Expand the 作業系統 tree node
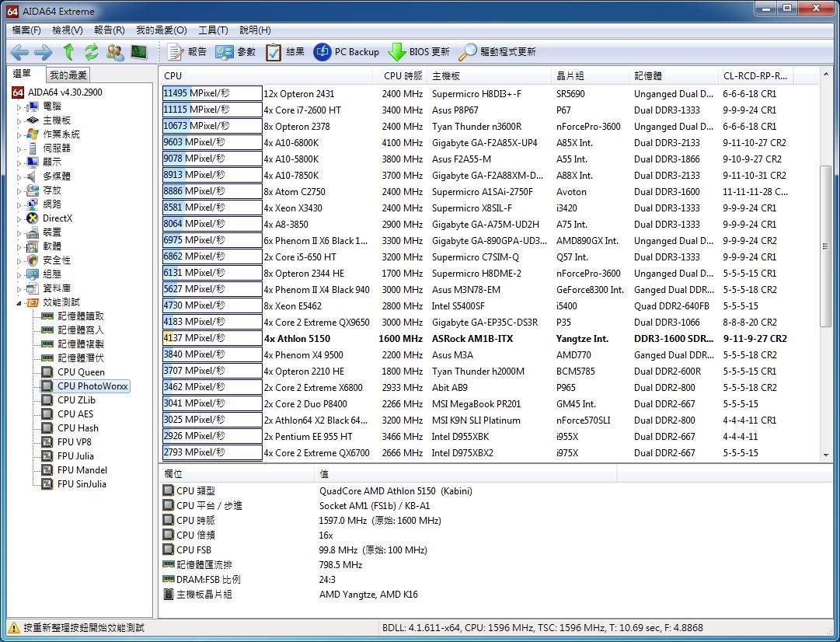 (19, 134)
